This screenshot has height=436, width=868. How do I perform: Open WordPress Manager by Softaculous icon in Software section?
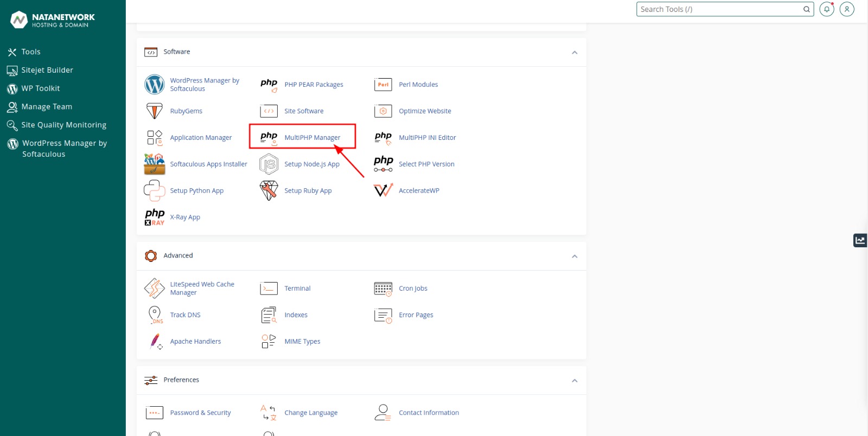155,85
